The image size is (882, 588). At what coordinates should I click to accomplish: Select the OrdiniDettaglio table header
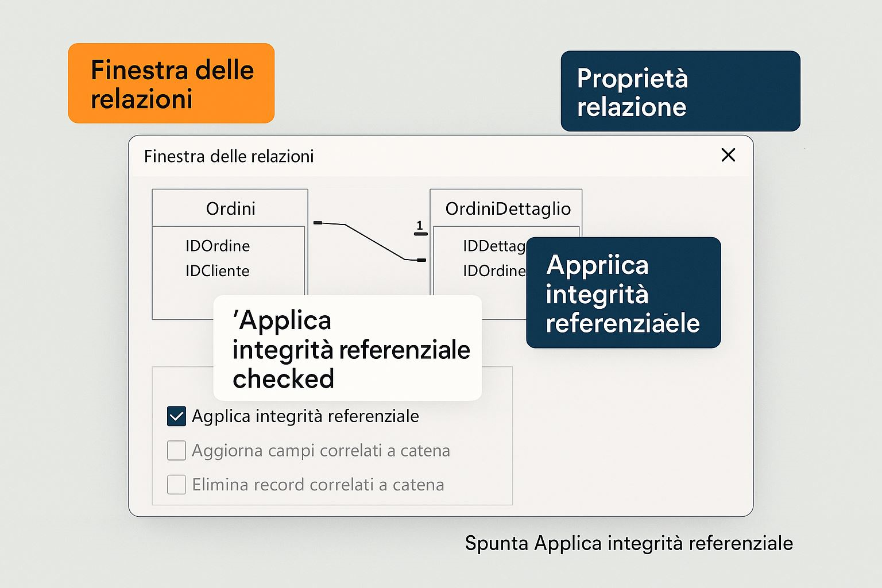coord(508,208)
